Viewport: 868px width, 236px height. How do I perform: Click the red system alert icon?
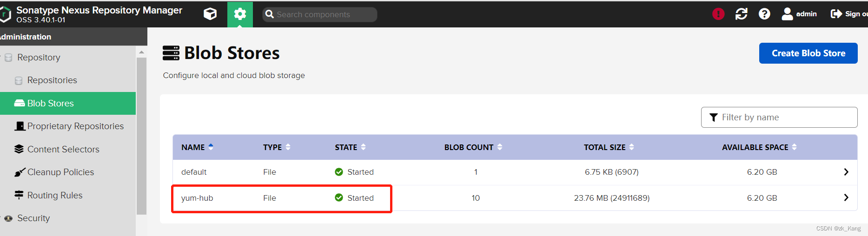[718, 14]
